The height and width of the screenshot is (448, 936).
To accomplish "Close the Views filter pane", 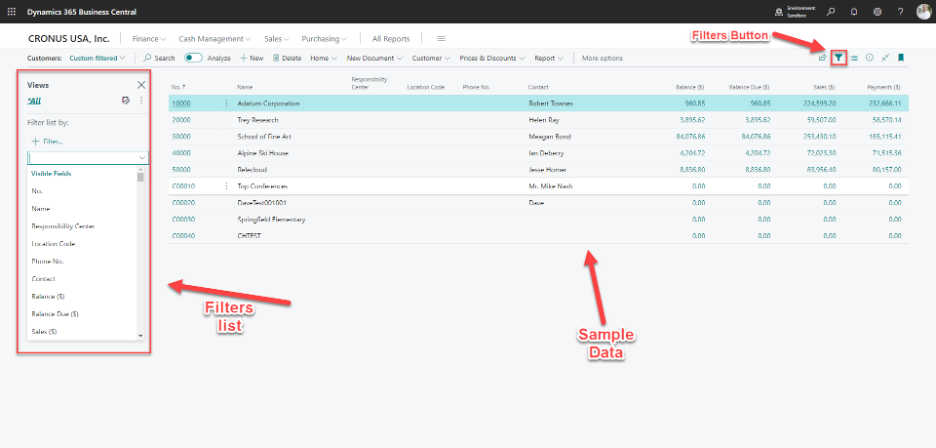I will click(x=141, y=85).
